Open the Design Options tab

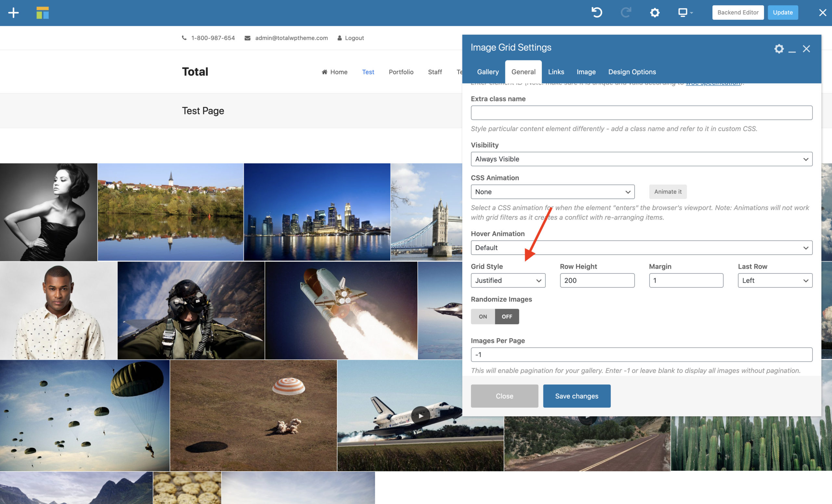632,72
